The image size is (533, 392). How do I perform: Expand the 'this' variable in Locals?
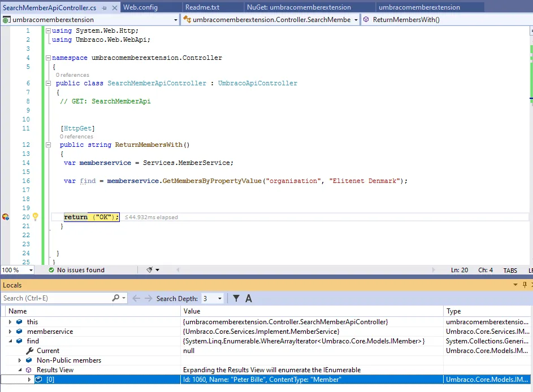[x=10, y=322]
